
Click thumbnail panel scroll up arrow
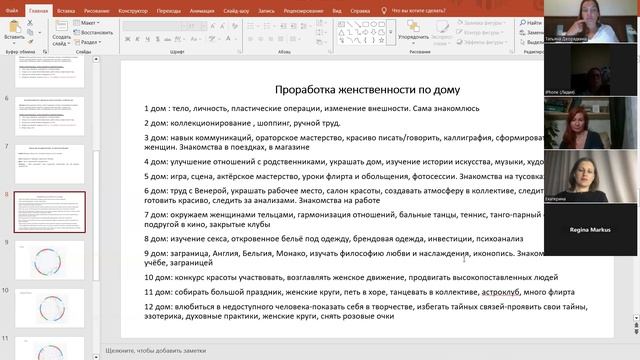point(96,59)
